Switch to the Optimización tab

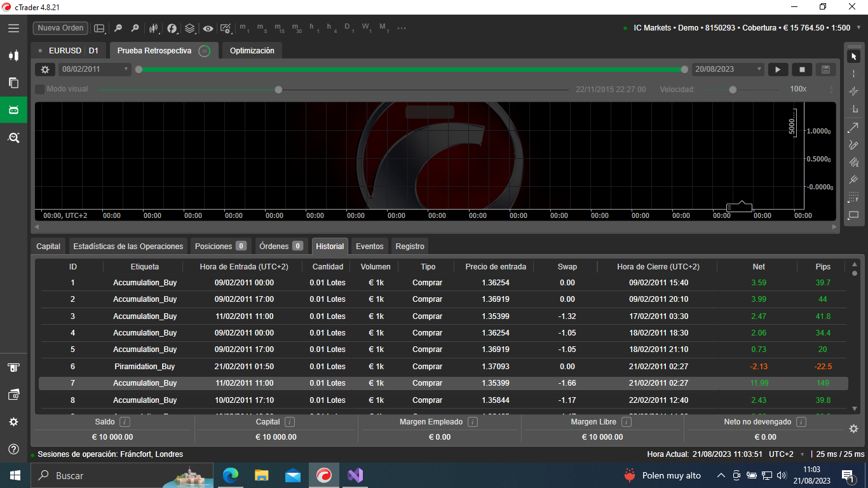click(x=252, y=51)
